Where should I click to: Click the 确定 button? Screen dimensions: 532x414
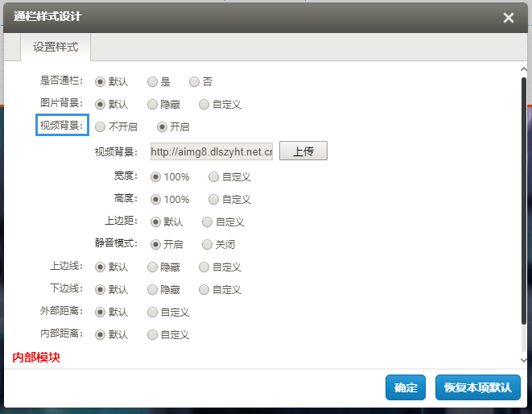pyautogui.click(x=406, y=387)
